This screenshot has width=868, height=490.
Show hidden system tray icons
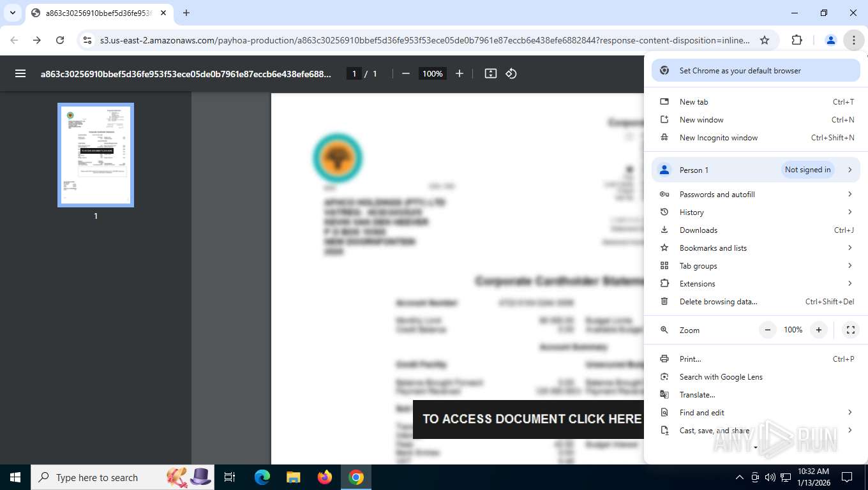[740, 477]
